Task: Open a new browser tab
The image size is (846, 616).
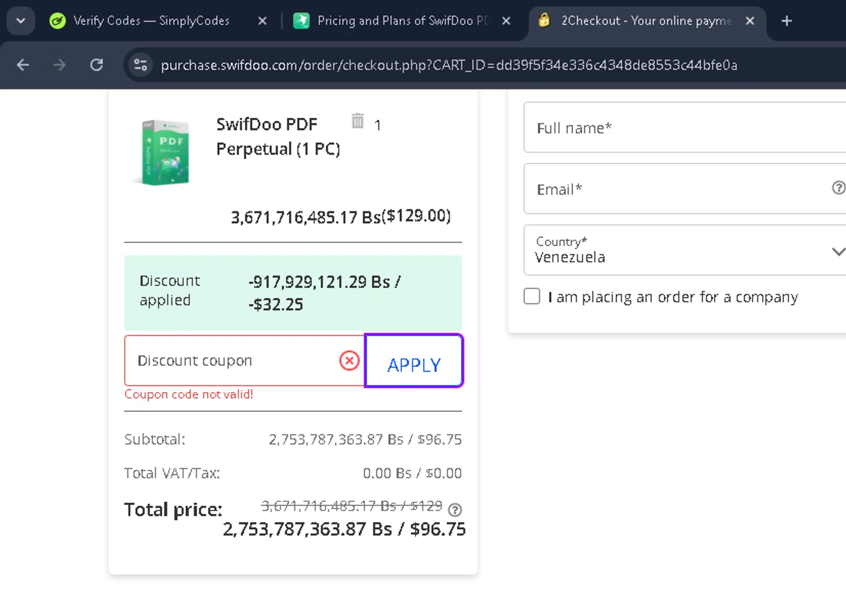Action: click(787, 21)
